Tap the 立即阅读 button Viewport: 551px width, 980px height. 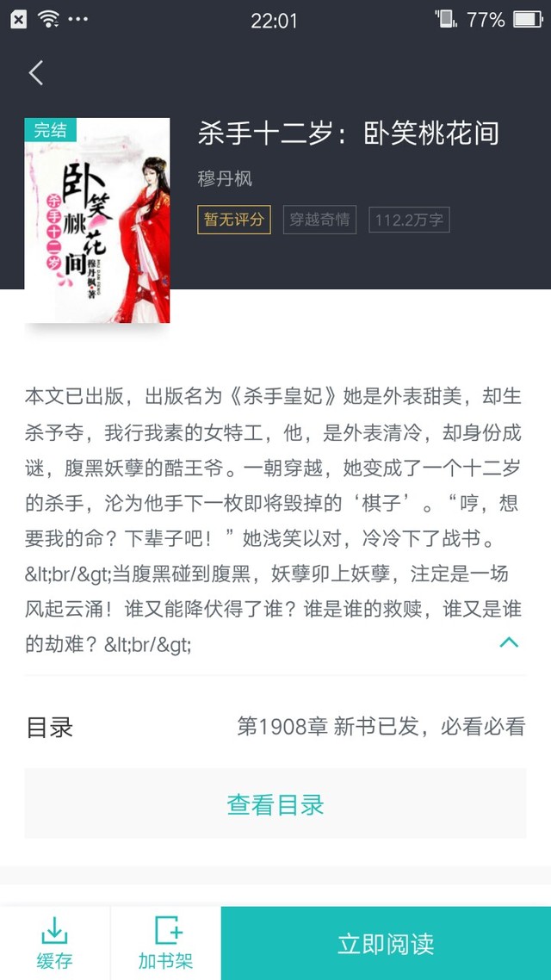point(386,943)
